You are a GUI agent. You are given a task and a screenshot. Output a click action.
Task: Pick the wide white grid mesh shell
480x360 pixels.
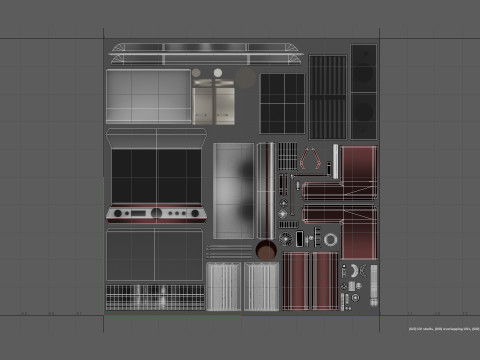(x=155, y=297)
